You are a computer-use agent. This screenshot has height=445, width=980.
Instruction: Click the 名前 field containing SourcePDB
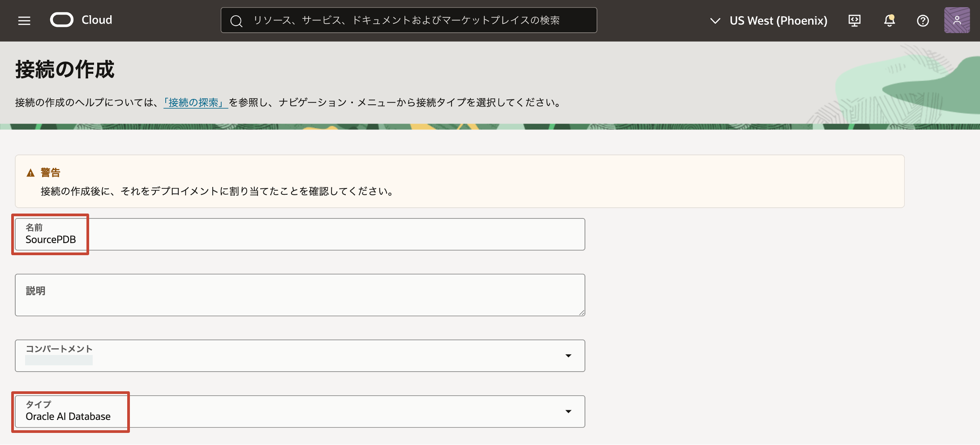coord(300,234)
